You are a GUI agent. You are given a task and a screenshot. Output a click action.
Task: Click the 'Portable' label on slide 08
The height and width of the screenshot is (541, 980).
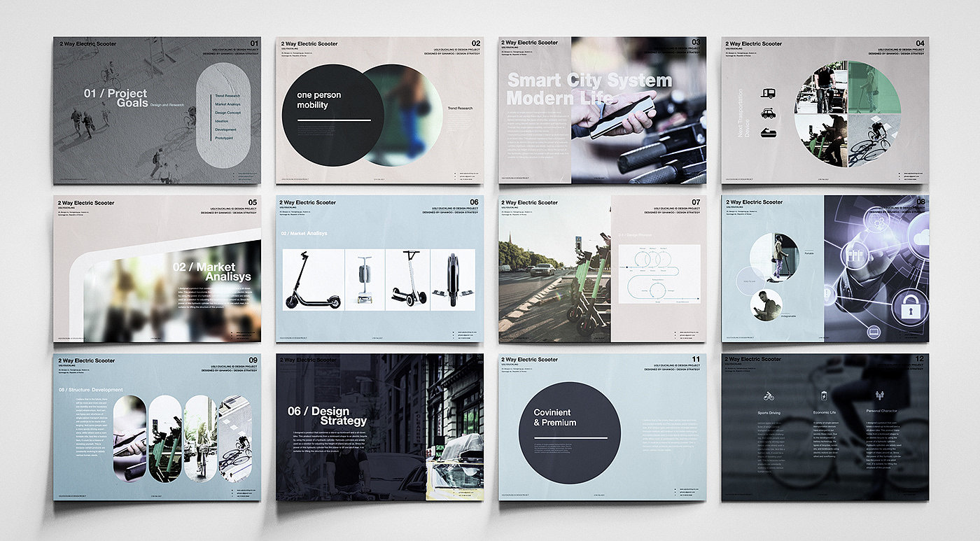coord(808,253)
